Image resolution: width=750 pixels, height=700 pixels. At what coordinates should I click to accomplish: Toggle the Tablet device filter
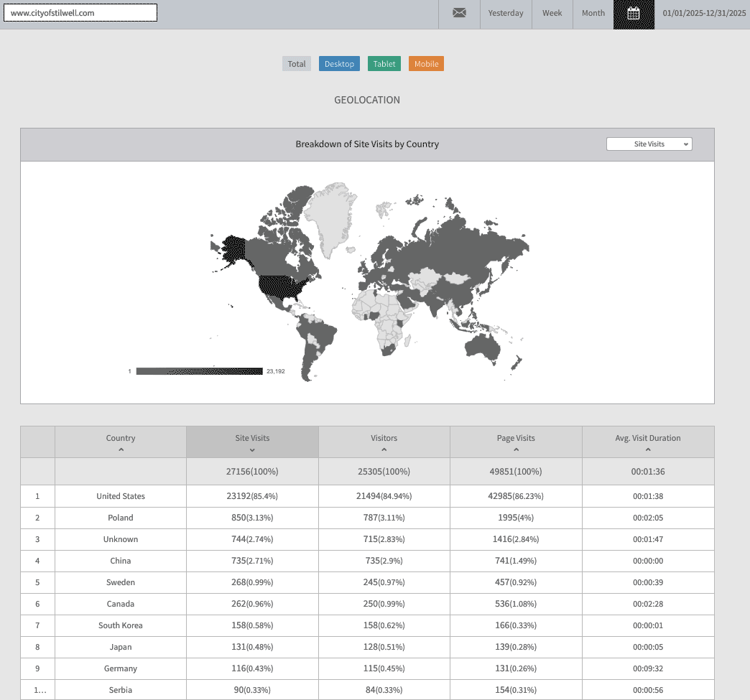tap(384, 64)
